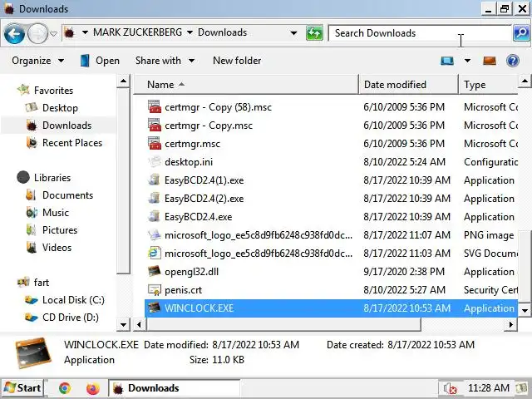Image resolution: width=532 pixels, height=399 pixels.
Task: Click the PNG image type cell
Action: click(489, 234)
